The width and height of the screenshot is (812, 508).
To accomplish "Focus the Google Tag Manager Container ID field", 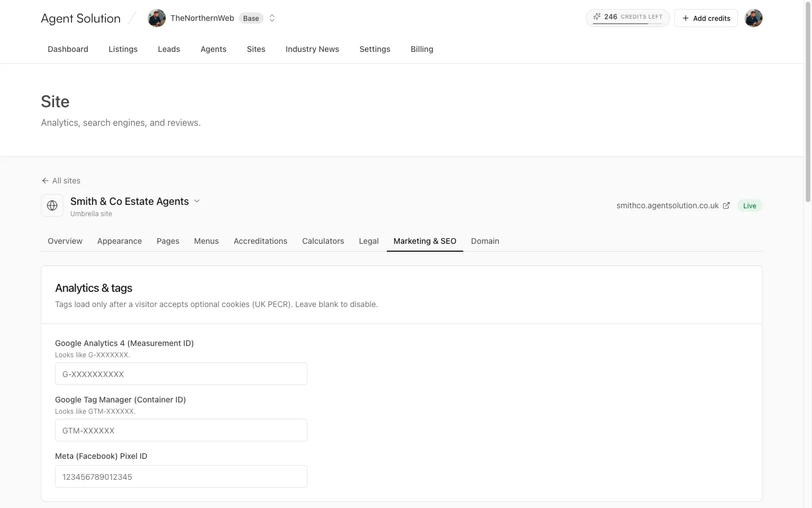I will [181, 430].
